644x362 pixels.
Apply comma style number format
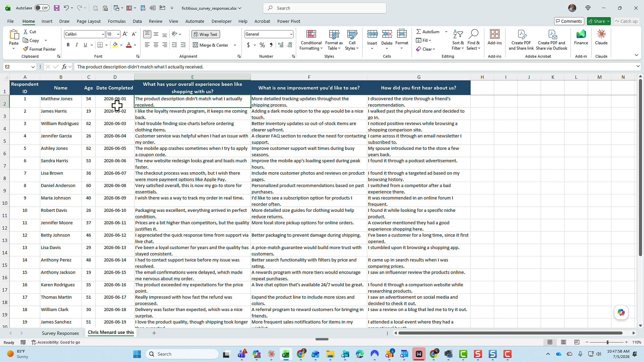tap(271, 45)
